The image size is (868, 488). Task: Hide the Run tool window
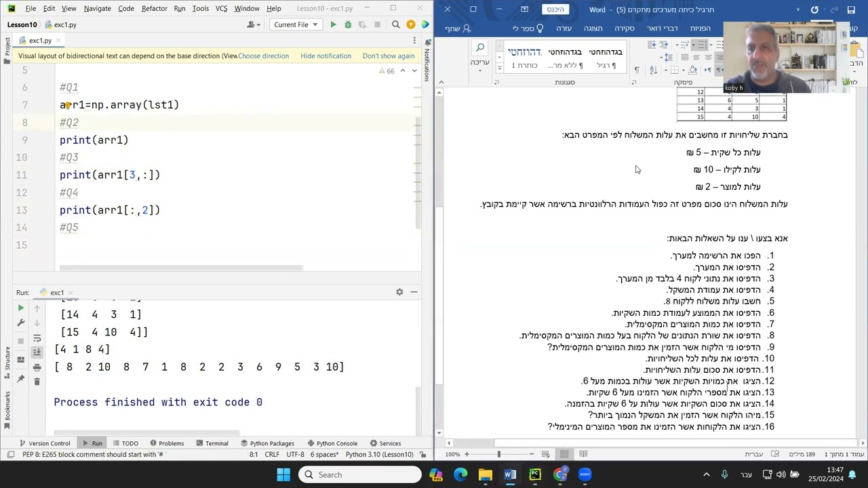[x=414, y=292]
